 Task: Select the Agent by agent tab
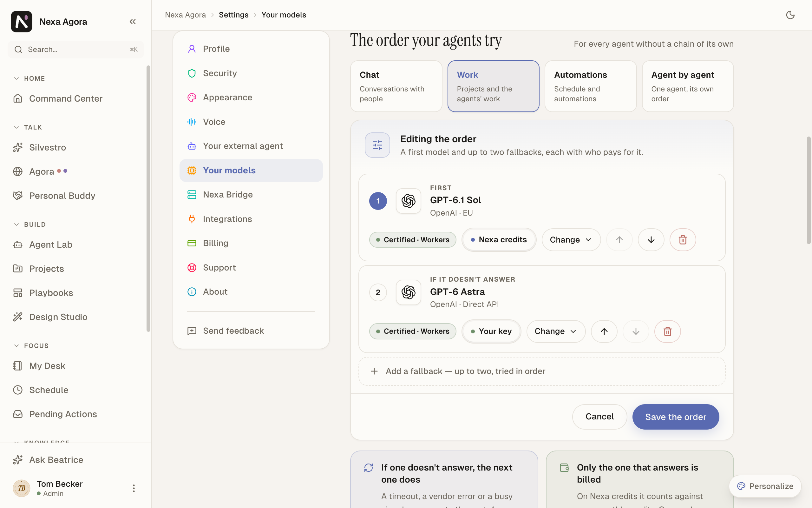click(688, 86)
